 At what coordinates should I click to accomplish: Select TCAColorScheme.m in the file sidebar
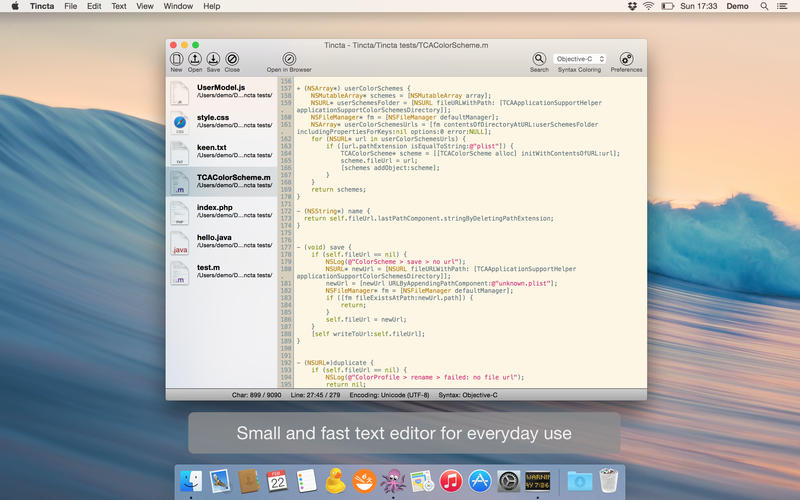tap(221, 182)
